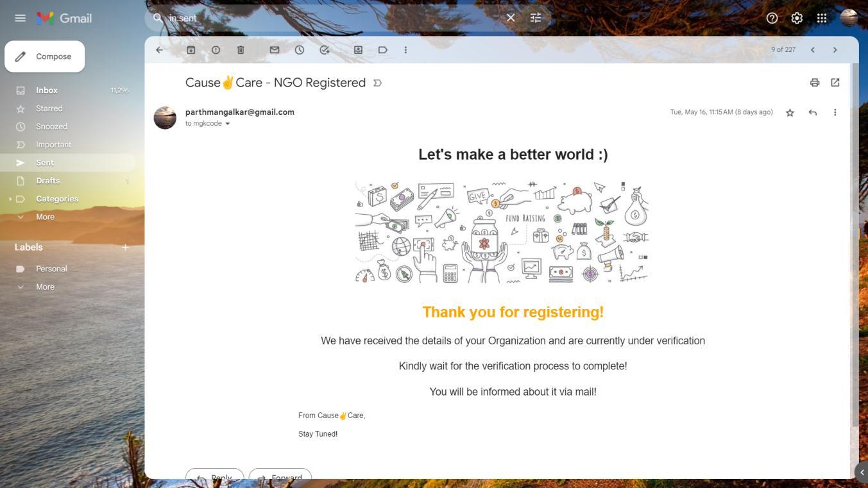Open the Starred folder
Viewport: 868px width, 488px height.
coord(68,108)
